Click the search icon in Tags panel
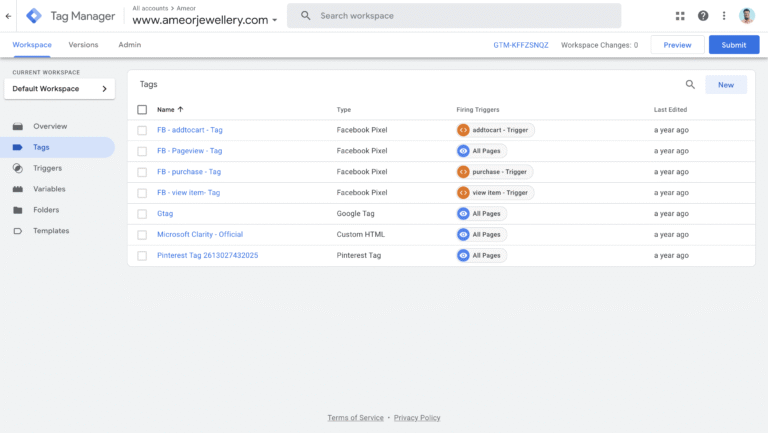Image resolution: width=768 pixels, height=433 pixels. pyautogui.click(x=690, y=85)
